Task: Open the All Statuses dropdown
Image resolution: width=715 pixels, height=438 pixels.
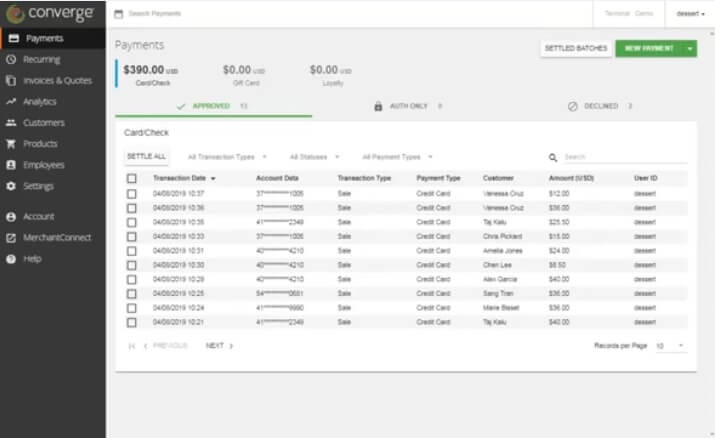Action: 314,157
